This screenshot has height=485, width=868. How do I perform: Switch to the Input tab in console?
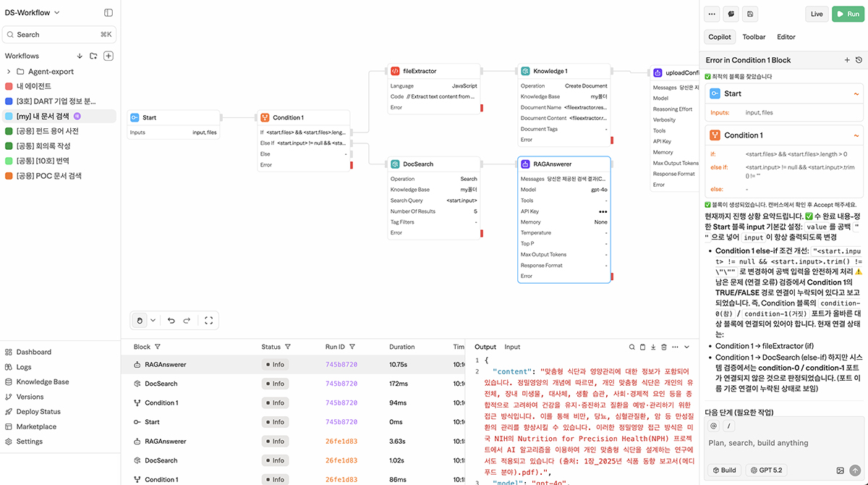(512, 347)
